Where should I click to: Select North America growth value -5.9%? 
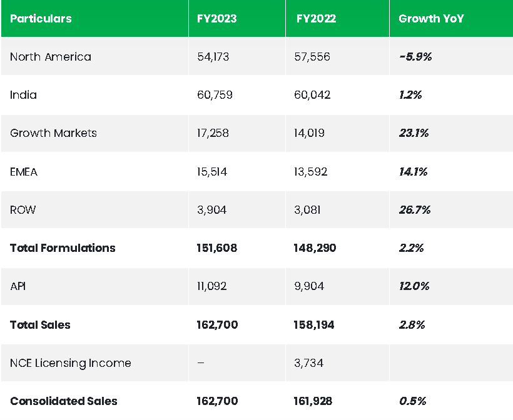pos(415,57)
